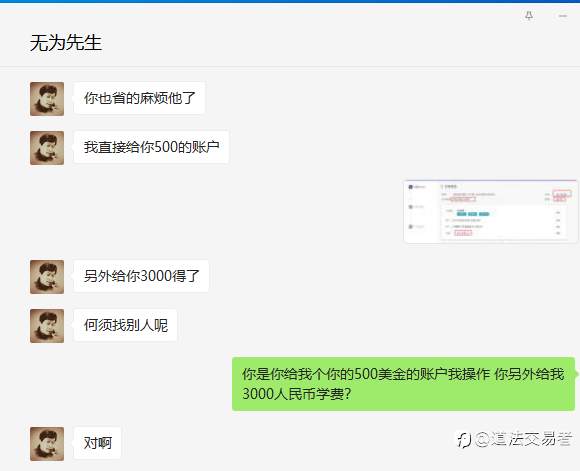Open avatar beside '我直接给你500的账户' message
Viewport: 580px width, 471px height.
[47, 148]
